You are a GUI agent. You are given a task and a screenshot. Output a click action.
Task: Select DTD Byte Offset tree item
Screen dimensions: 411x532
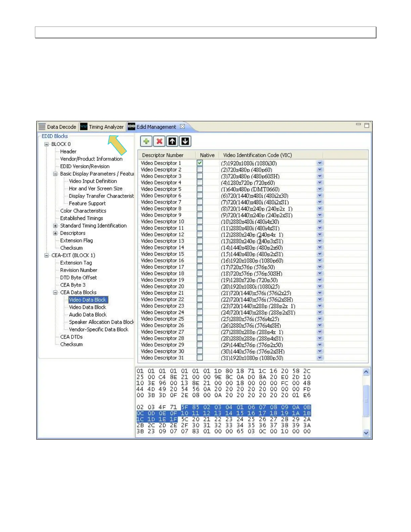click(x=79, y=277)
